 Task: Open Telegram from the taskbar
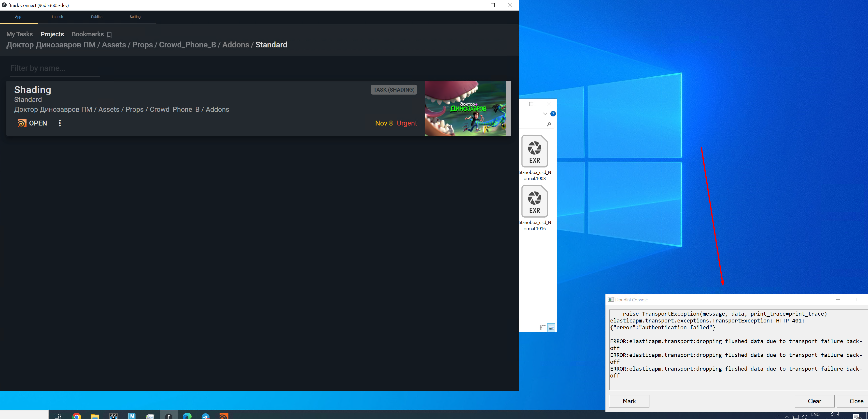206,416
